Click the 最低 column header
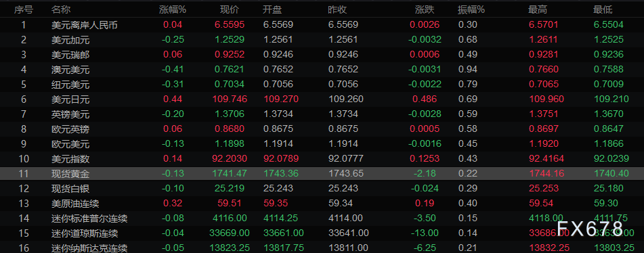 [603, 9]
